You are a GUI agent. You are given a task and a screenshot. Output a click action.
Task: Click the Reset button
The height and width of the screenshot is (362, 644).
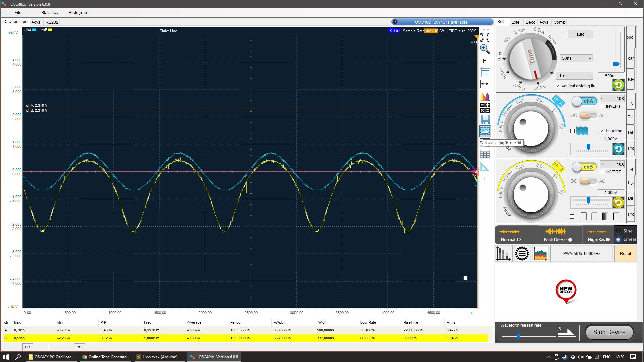pyautogui.click(x=625, y=254)
